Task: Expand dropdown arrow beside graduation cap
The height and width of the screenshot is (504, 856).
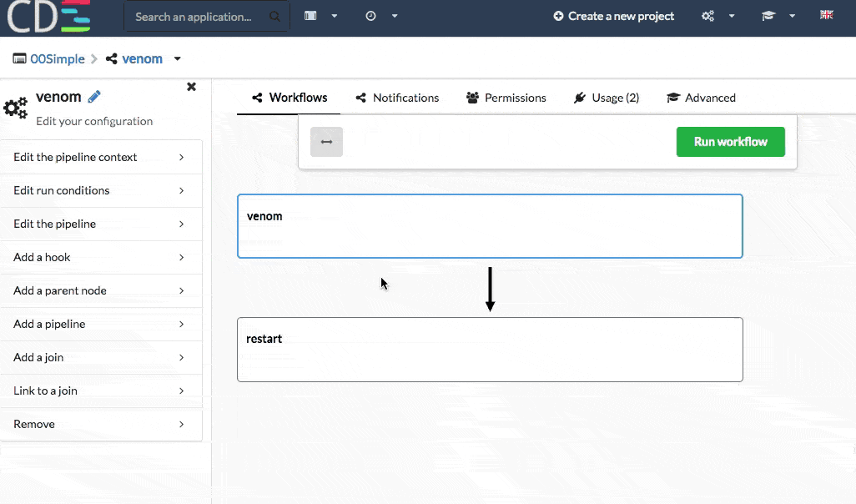Action: 792,16
